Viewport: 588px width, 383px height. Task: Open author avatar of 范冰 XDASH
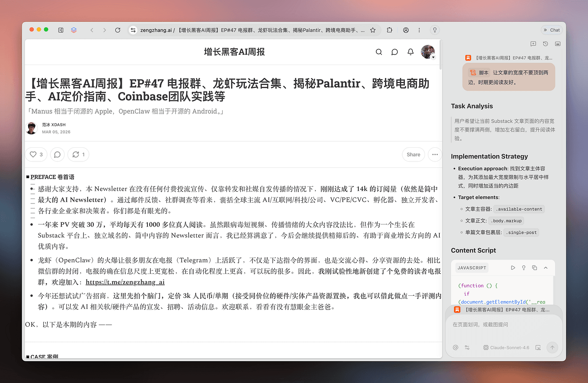pos(31,128)
